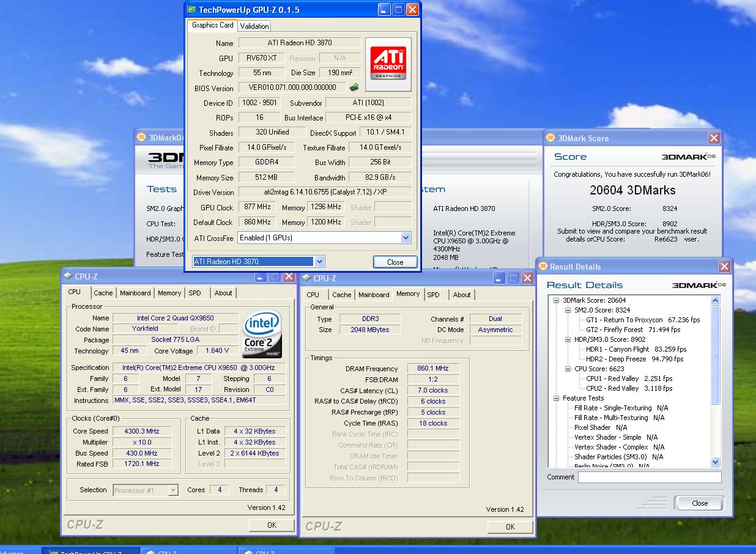Open the SPD tab in CPU-Z Memory window
This screenshot has height=554, width=756.
click(x=434, y=295)
